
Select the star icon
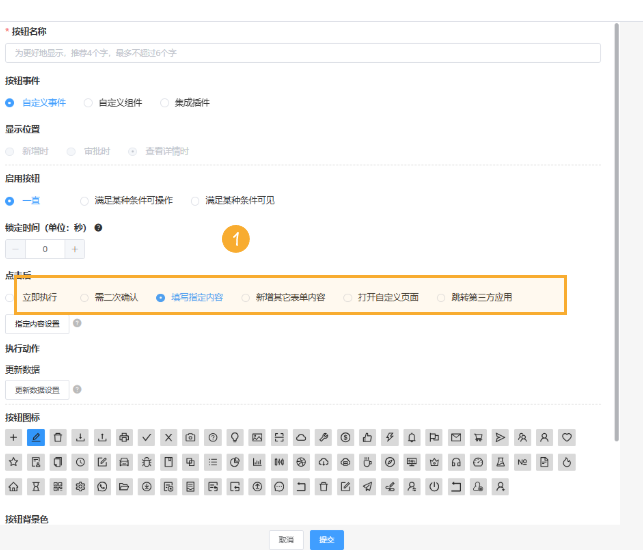click(x=14, y=462)
